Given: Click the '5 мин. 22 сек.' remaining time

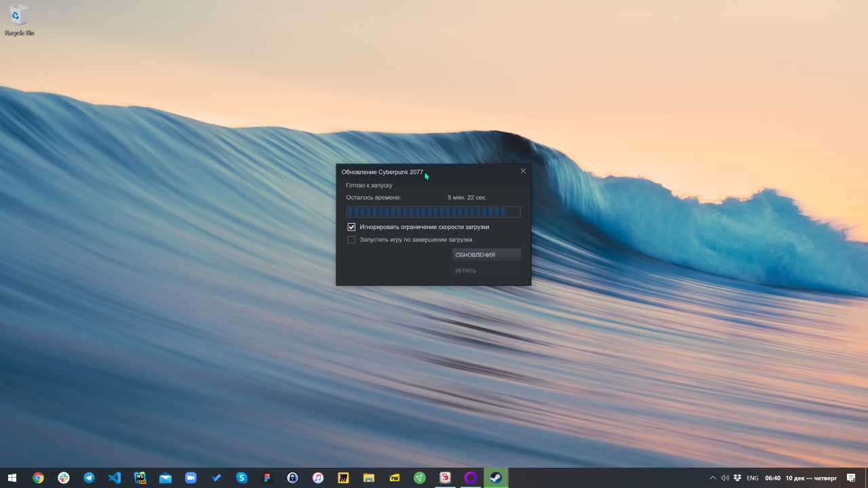Looking at the screenshot, I should click(467, 197).
